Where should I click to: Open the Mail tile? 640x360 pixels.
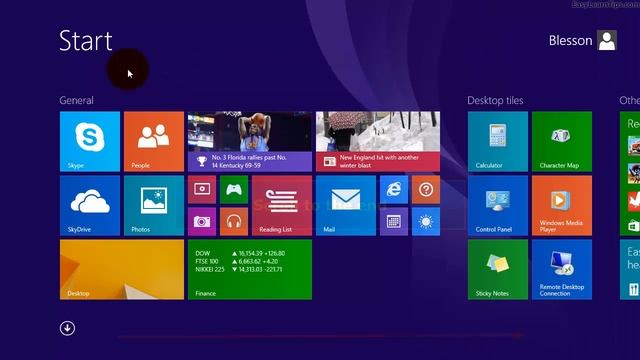[x=346, y=205]
